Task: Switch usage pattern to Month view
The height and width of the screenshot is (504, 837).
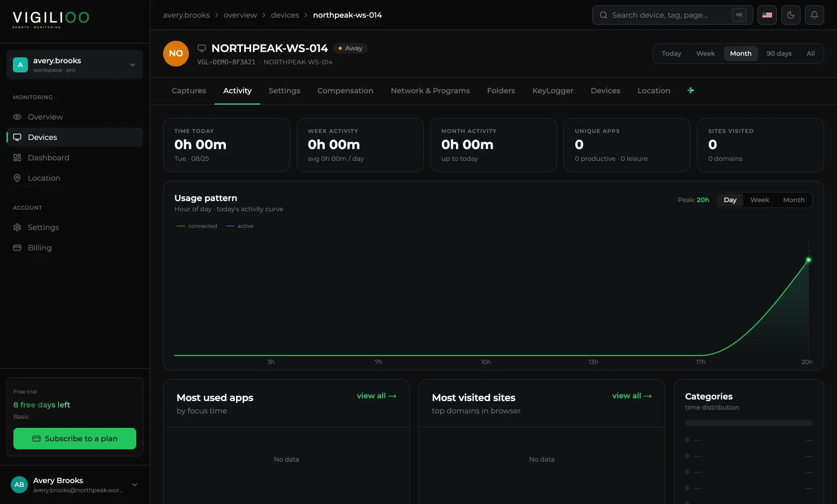Action: [794, 200]
